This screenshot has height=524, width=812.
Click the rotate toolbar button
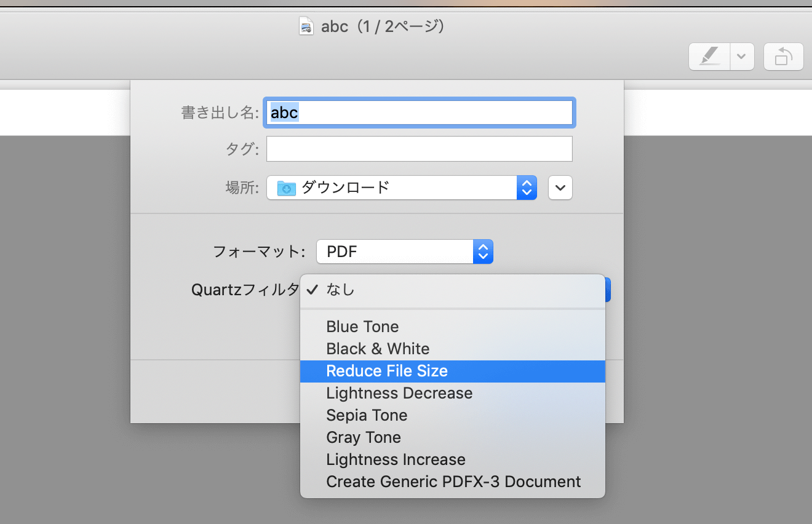click(x=783, y=57)
